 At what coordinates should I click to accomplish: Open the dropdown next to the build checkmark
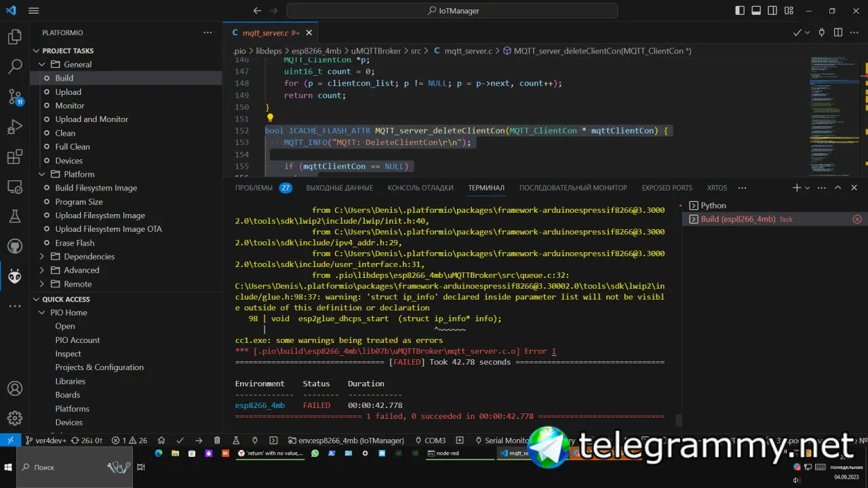(807, 33)
